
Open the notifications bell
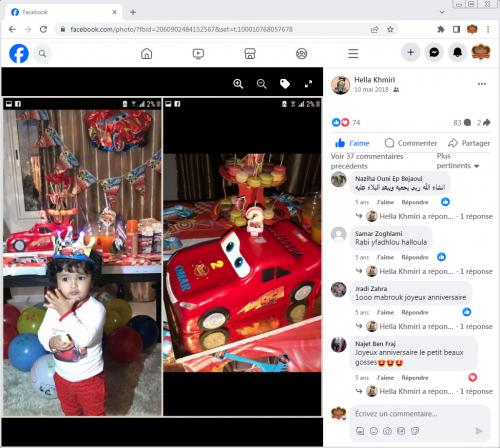[x=457, y=52]
